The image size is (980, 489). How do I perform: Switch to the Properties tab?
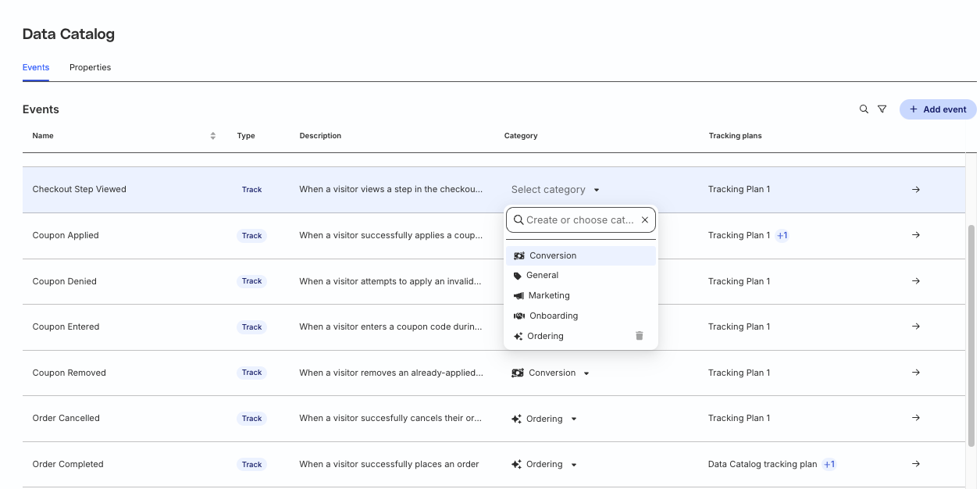[x=90, y=67]
